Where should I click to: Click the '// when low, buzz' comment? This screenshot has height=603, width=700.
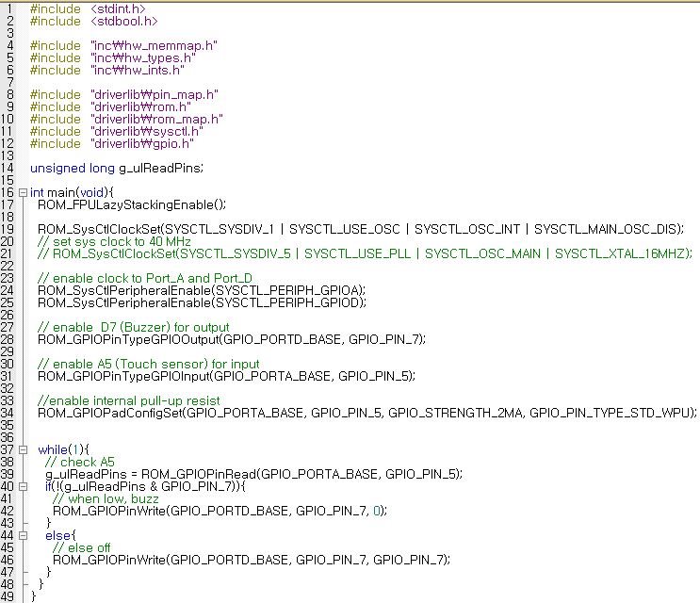106,499
